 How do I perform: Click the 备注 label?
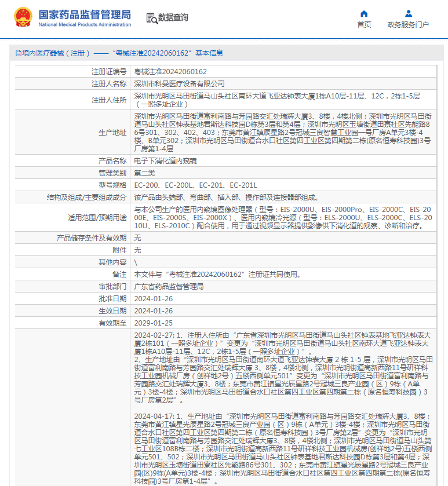(x=119, y=275)
